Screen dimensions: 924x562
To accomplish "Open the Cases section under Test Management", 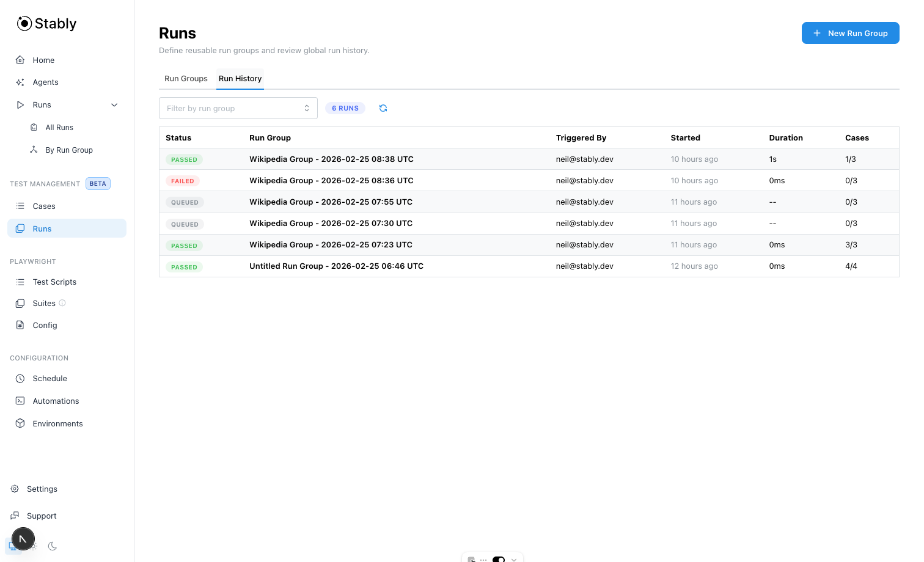I will point(43,206).
